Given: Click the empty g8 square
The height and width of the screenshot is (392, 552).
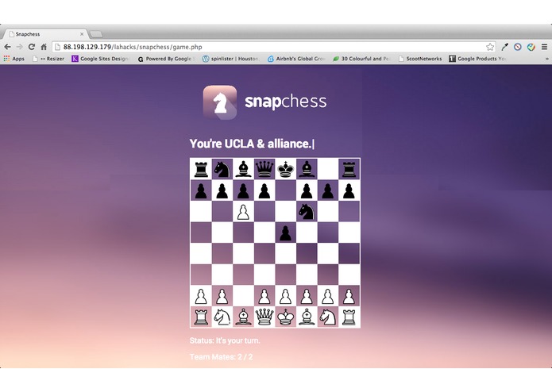Looking at the screenshot, I should (x=328, y=170).
